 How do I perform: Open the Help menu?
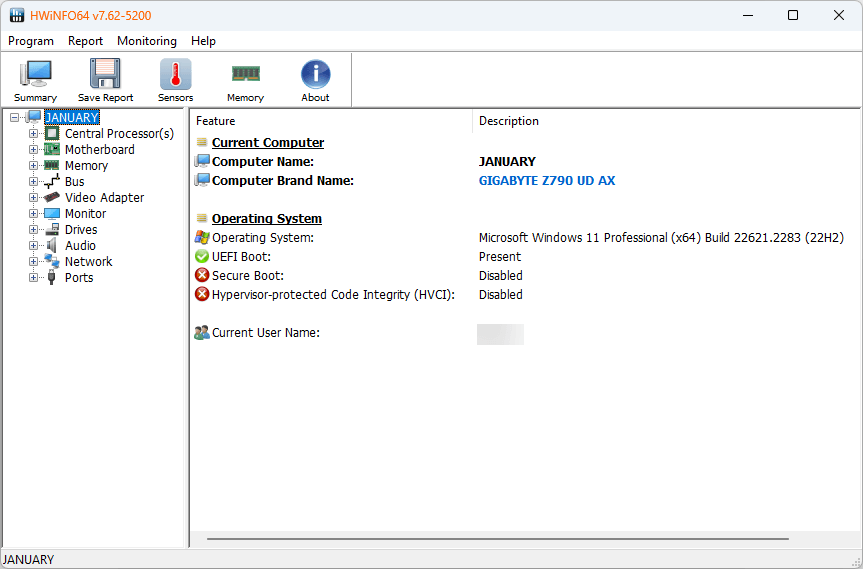203,41
